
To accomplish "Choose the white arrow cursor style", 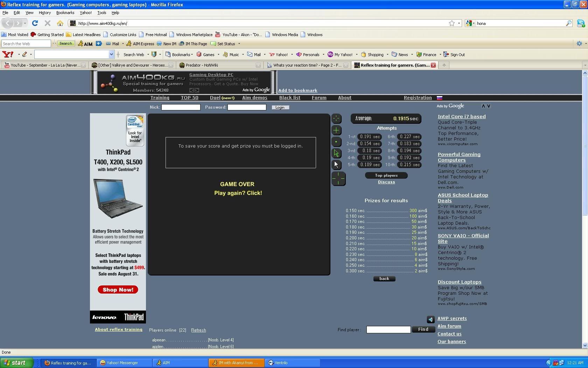I will point(336,164).
